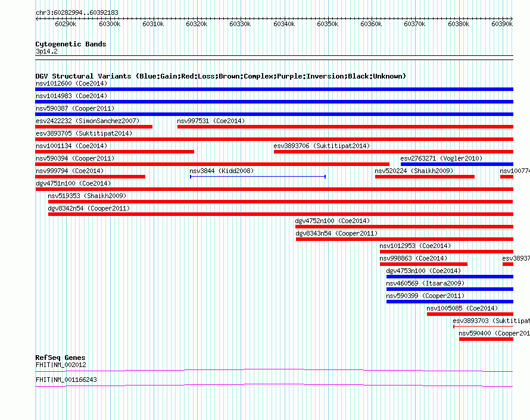Open dgv8342n54 (Cooper2011) variant
Image resolution: width=530 pixels, height=420 pixels.
(x=89, y=208)
